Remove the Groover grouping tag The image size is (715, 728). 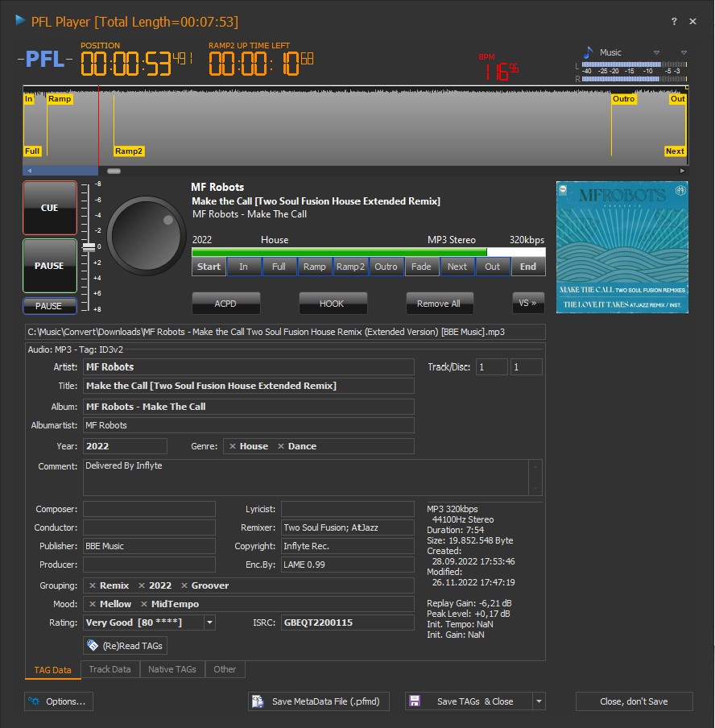[184, 585]
